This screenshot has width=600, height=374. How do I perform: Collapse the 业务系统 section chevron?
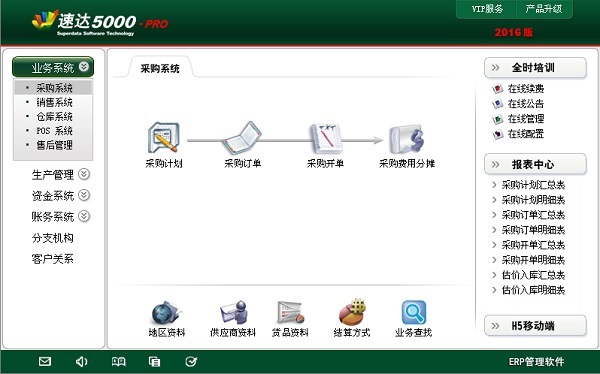[84, 67]
